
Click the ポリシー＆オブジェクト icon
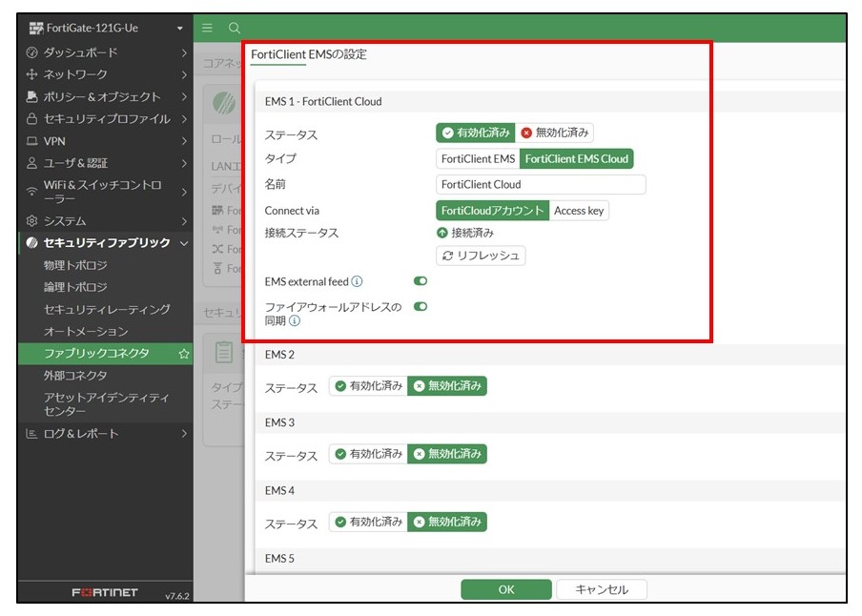point(31,97)
